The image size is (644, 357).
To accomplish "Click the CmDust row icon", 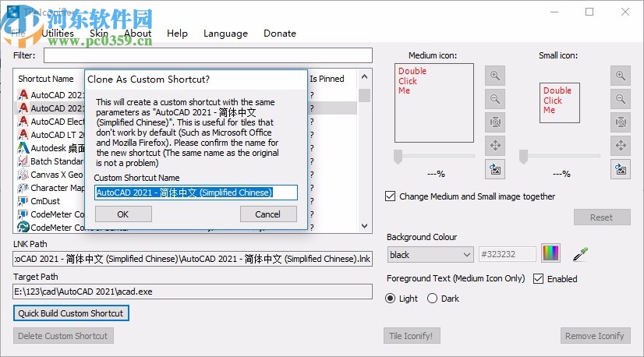I will pyautogui.click(x=23, y=201).
